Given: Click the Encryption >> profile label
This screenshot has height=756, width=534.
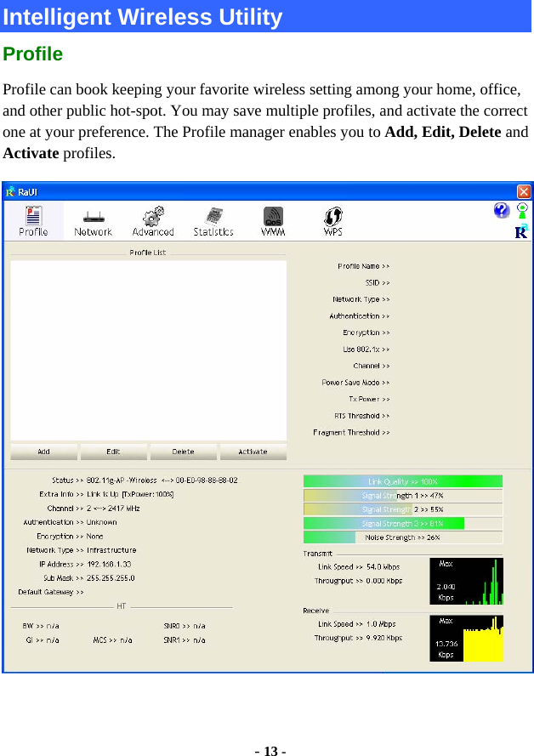Looking at the screenshot, I should click(x=366, y=333).
